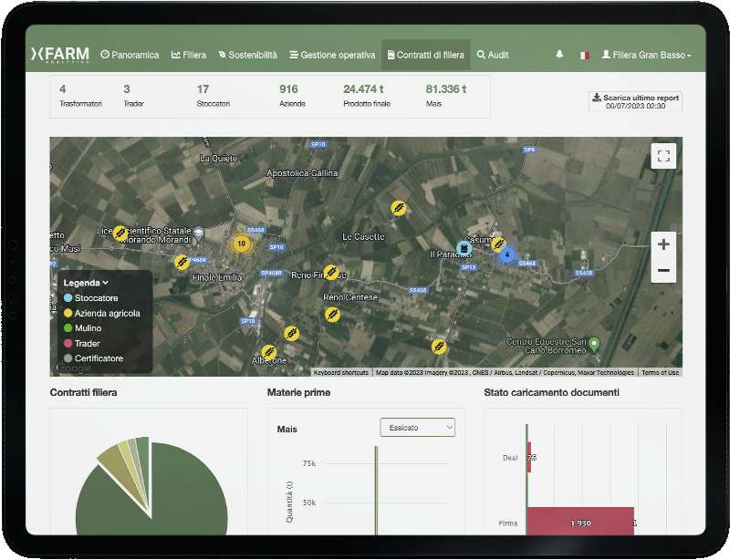Open Gestione operativa menu
This screenshot has width=730, height=560.
332,56
